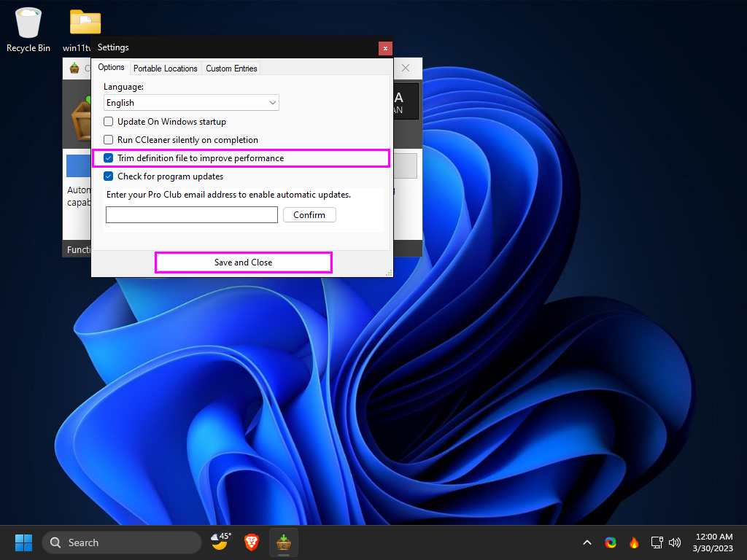This screenshot has height=560, width=747.
Task: Close the Settings dialog with red X
Action: coord(385,48)
